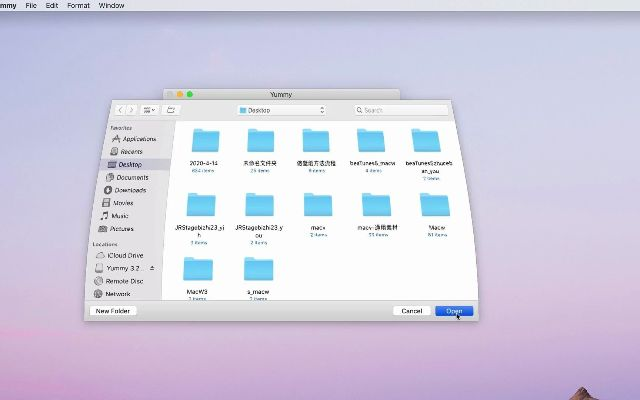Expand the Desktop location popup
640x400 pixels.
(x=282, y=110)
